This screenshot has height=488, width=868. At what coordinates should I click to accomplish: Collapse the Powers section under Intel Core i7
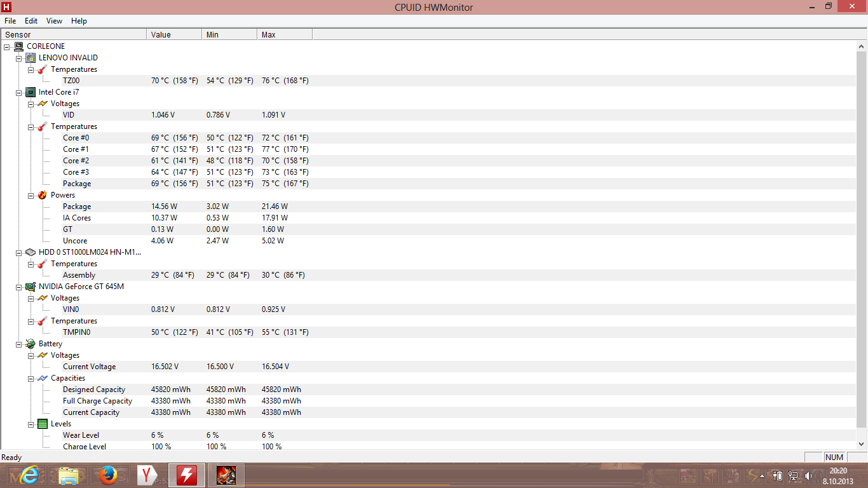tap(31, 195)
